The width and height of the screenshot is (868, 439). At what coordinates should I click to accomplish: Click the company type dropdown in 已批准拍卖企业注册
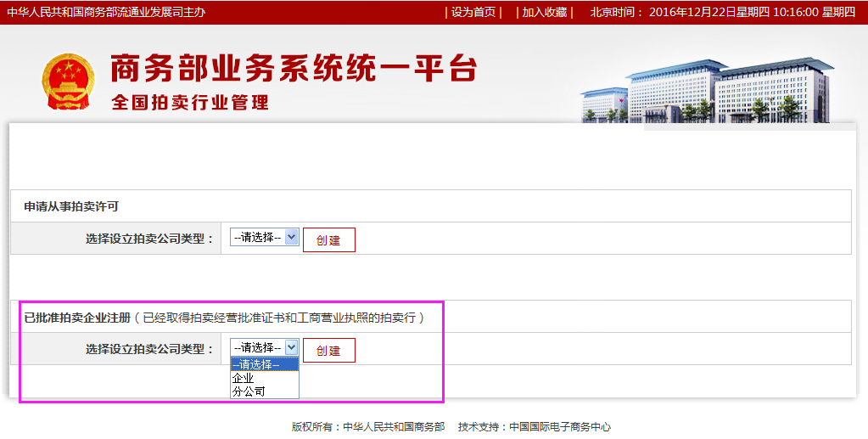265,347
